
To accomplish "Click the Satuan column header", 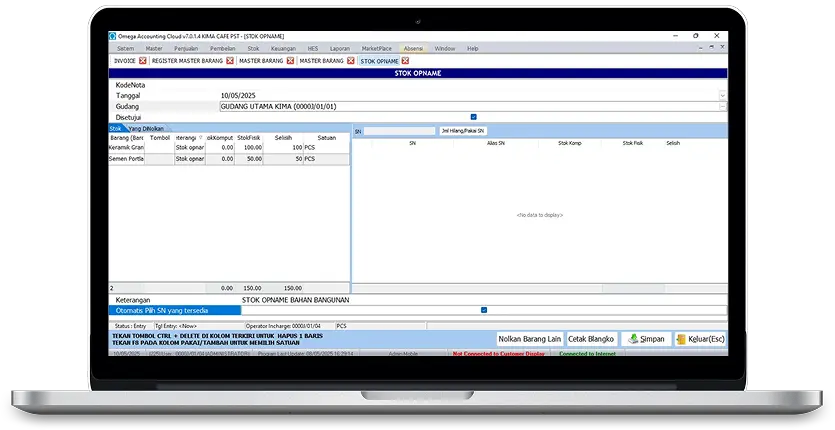I will coord(326,137).
